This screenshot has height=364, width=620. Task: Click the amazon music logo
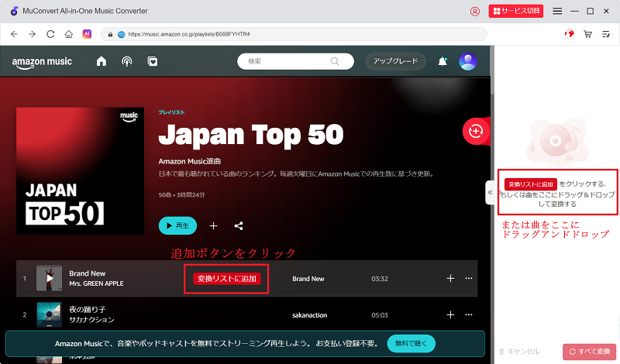point(42,63)
